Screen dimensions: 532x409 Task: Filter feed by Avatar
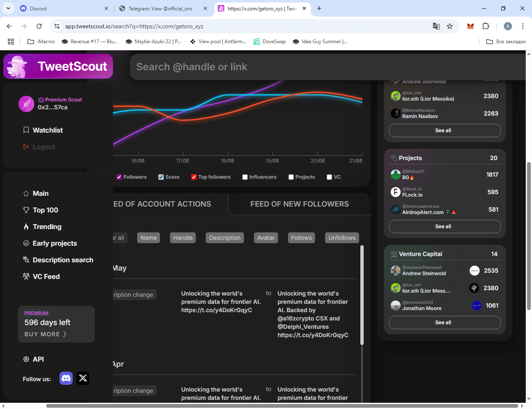click(266, 238)
